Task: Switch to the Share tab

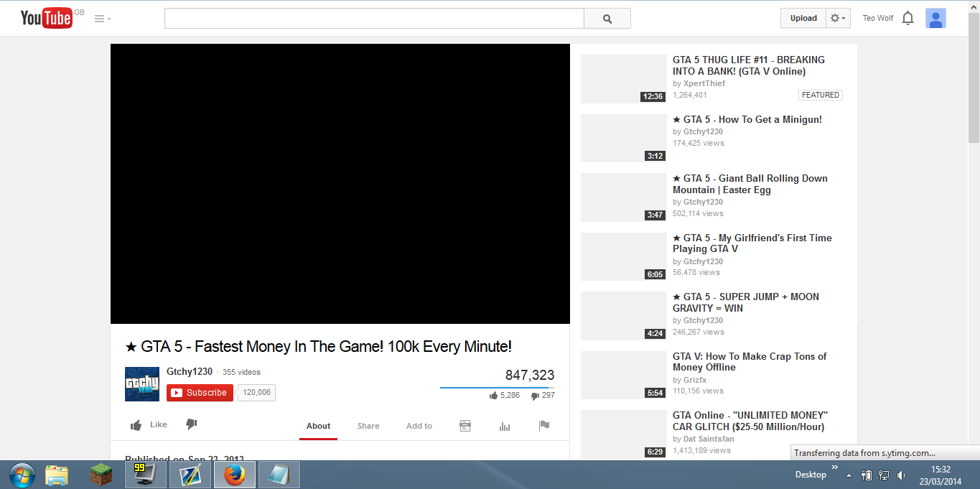Action: tap(368, 426)
